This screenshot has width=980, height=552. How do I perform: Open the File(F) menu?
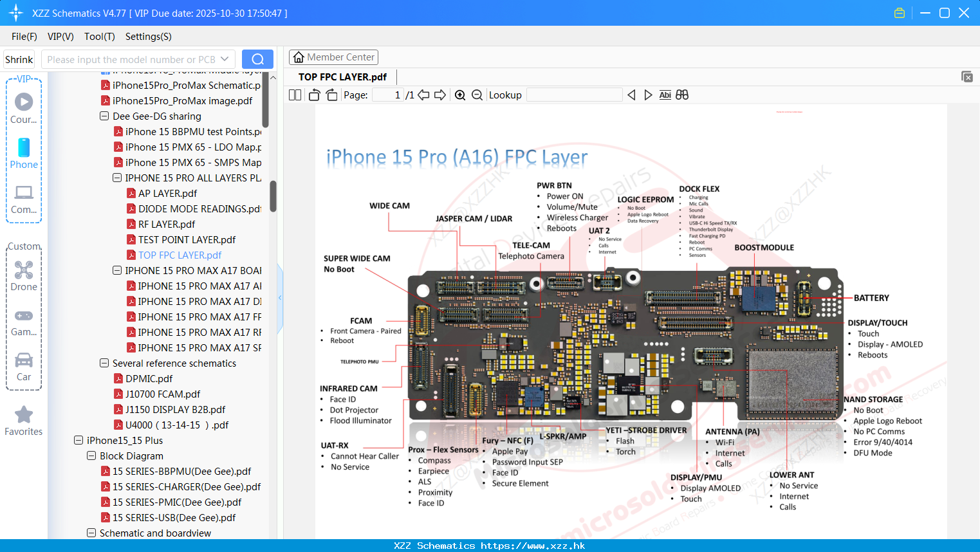[24, 37]
